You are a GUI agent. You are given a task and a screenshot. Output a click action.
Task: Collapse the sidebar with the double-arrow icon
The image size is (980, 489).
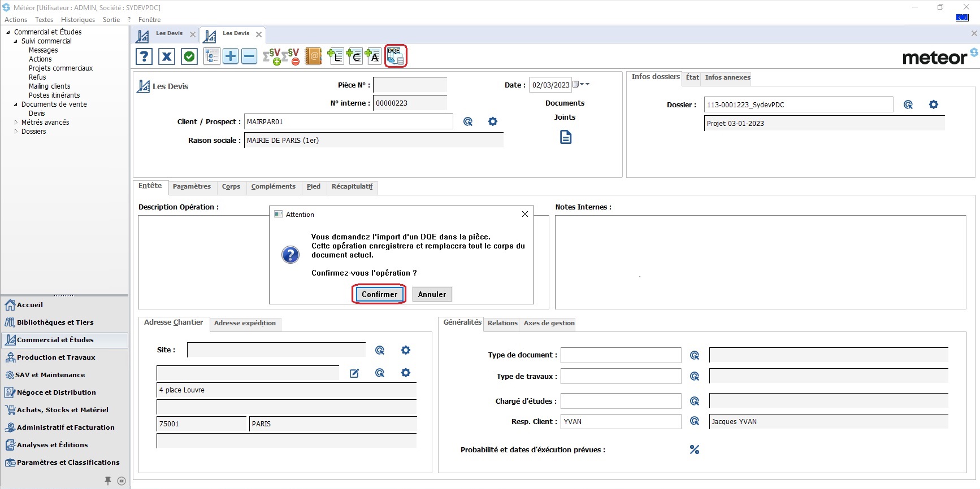click(x=122, y=481)
